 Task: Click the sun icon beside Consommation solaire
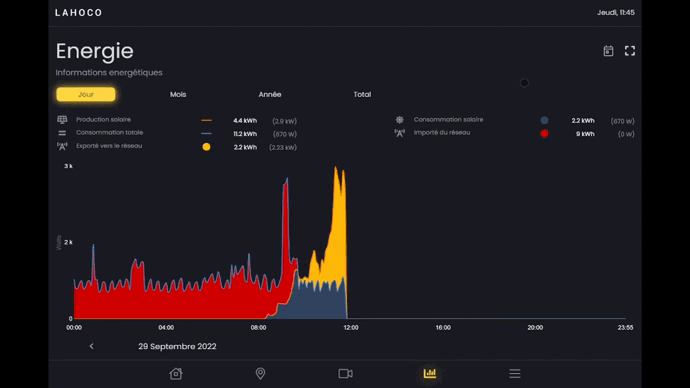[x=399, y=120]
